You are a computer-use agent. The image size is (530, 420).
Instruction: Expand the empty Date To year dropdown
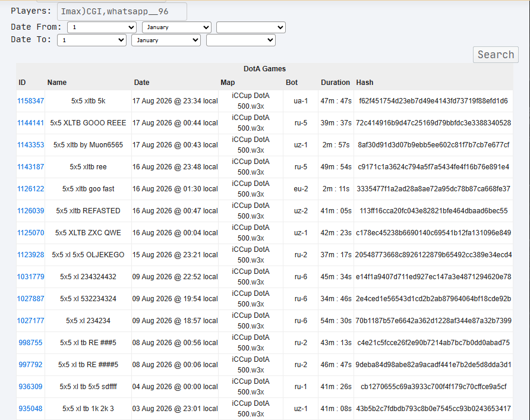[241, 40]
